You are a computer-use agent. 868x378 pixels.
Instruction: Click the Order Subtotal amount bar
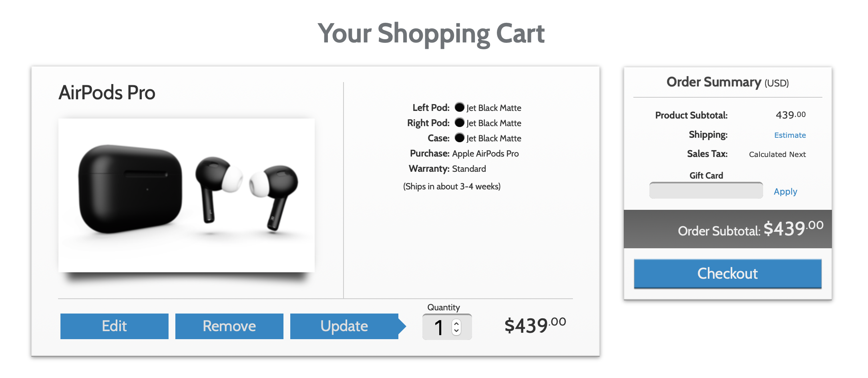(727, 229)
